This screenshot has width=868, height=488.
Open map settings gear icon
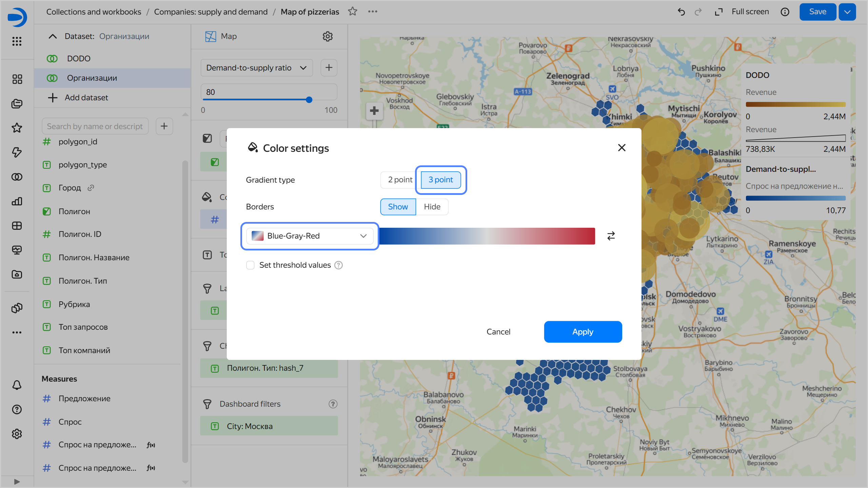point(328,36)
